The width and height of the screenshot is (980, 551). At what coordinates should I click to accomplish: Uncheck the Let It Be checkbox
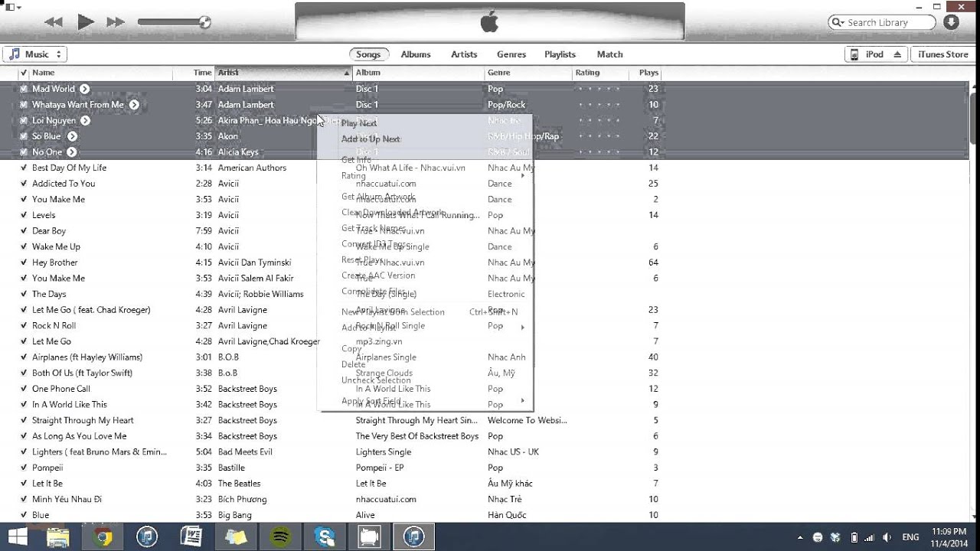tap(24, 484)
